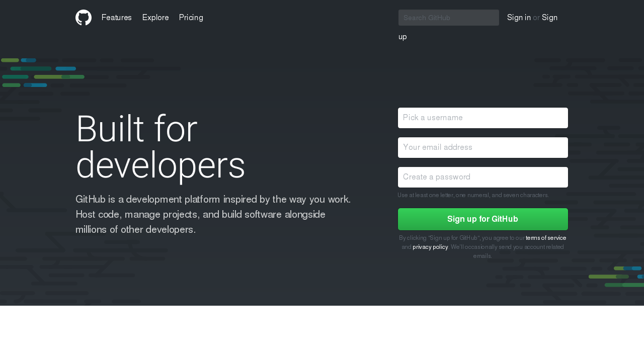The height and width of the screenshot is (362, 644).
Task: Click the GitHub Octocat logo
Action: (84, 18)
